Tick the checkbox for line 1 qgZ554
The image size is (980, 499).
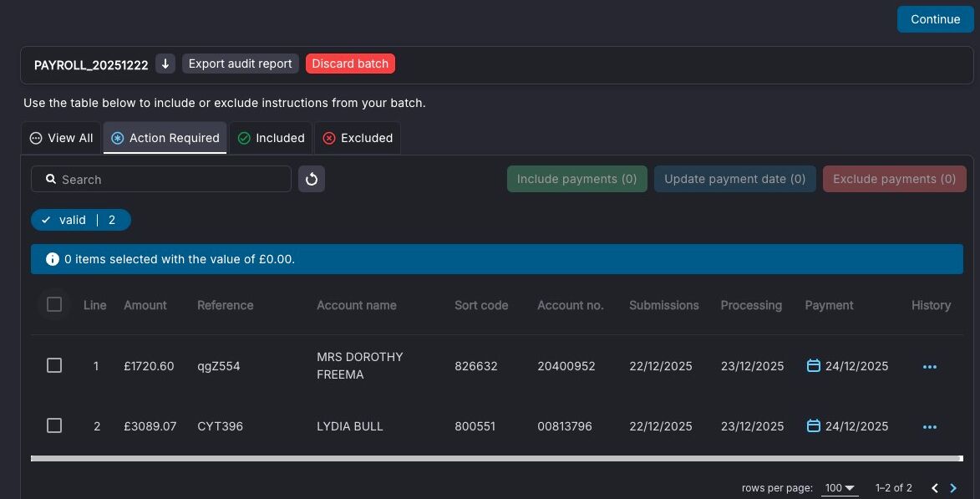click(54, 365)
